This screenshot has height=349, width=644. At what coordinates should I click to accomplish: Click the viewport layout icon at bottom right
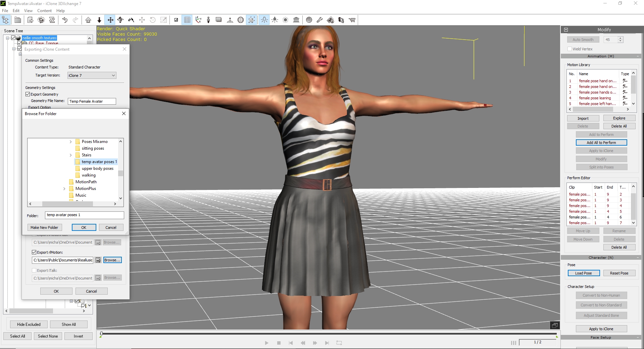555,325
